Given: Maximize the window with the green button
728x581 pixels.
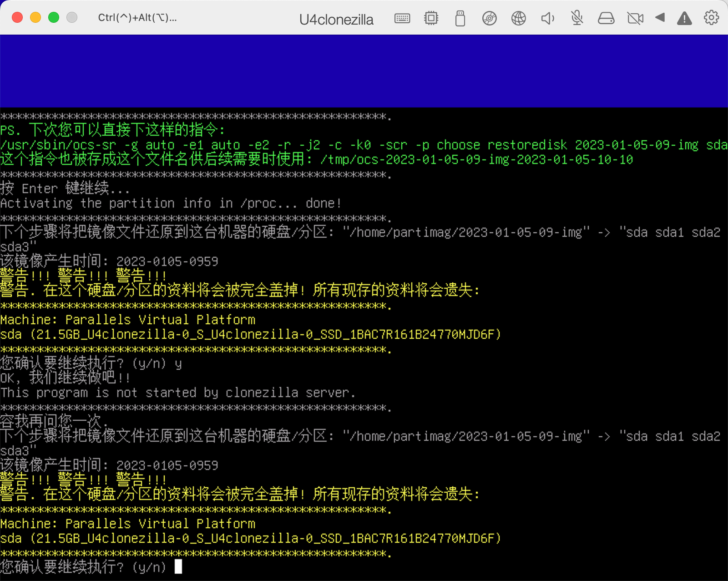Looking at the screenshot, I should click(54, 17).
